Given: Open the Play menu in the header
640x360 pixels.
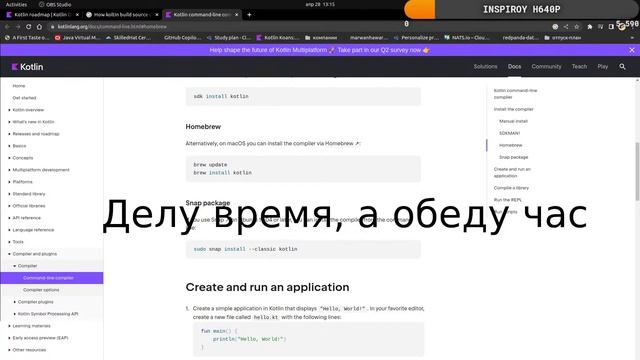Looking at the screenshot, I should [x=602, y=67].
